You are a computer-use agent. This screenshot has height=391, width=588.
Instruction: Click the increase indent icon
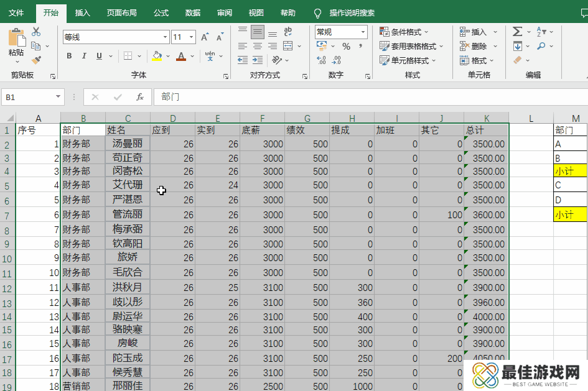click(257, 60)
